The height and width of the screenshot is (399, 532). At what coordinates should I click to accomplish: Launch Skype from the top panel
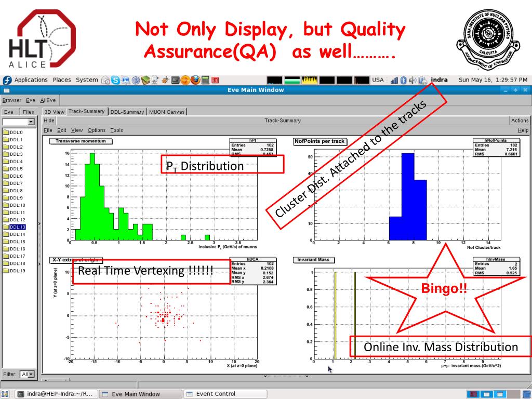(115, 81)
